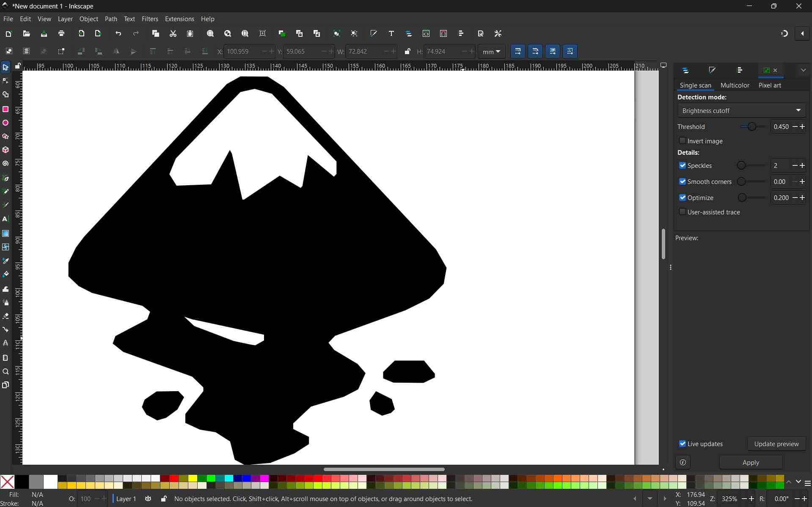Uncheck the Smooth corners checkbox
The width and height of the screenshot is (812, 507).
pyautogui.click(x=683, y=181)
